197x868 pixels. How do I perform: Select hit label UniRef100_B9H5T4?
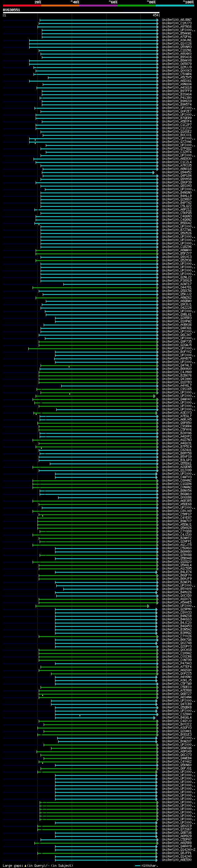pos(177,104)
